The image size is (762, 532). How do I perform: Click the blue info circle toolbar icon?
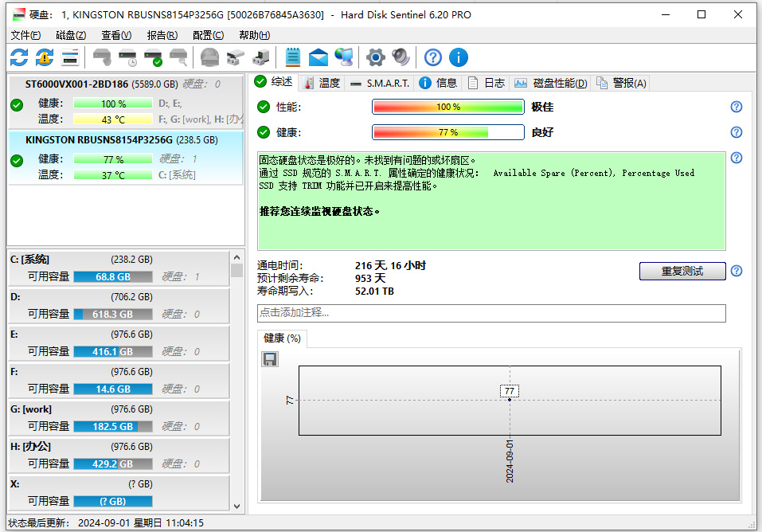coord(459,57)
